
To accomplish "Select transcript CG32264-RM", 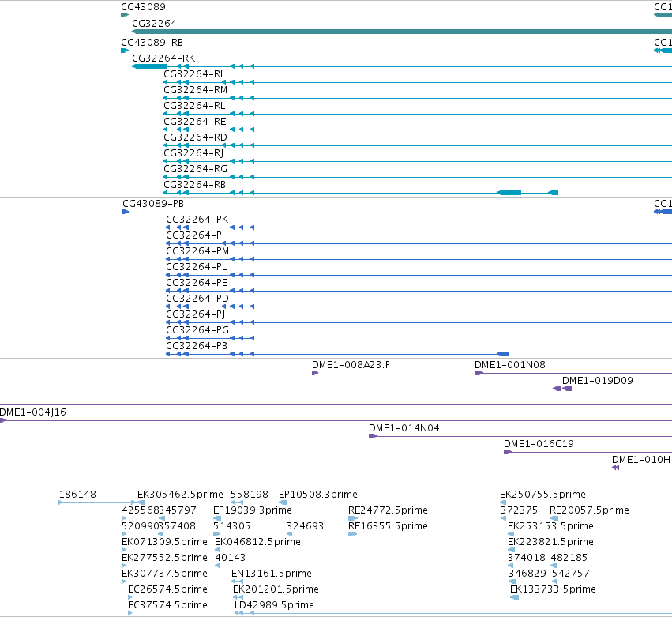I will tap(195, 90).
